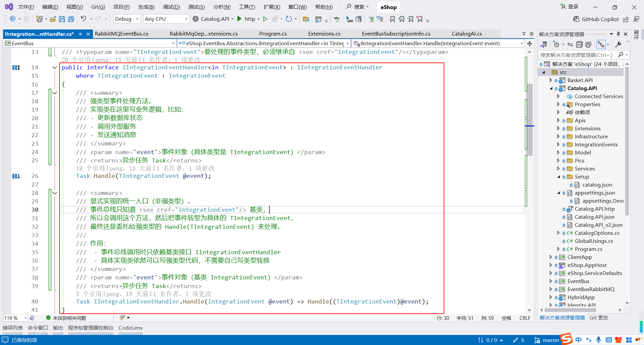Open the Debug configuration dropdown
Viewport: 644px width, 345px height.
(x=126, y=19)
